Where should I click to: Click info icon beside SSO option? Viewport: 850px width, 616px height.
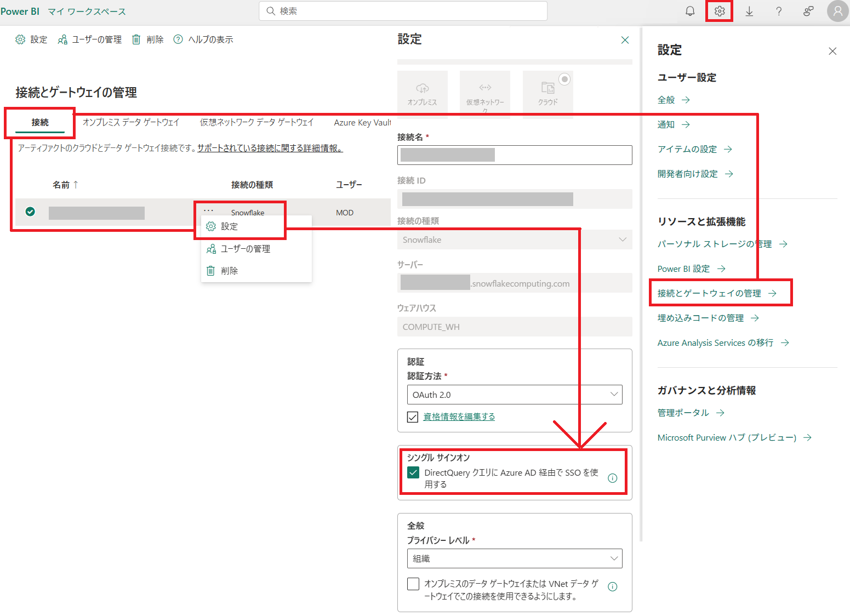(613, 478)
